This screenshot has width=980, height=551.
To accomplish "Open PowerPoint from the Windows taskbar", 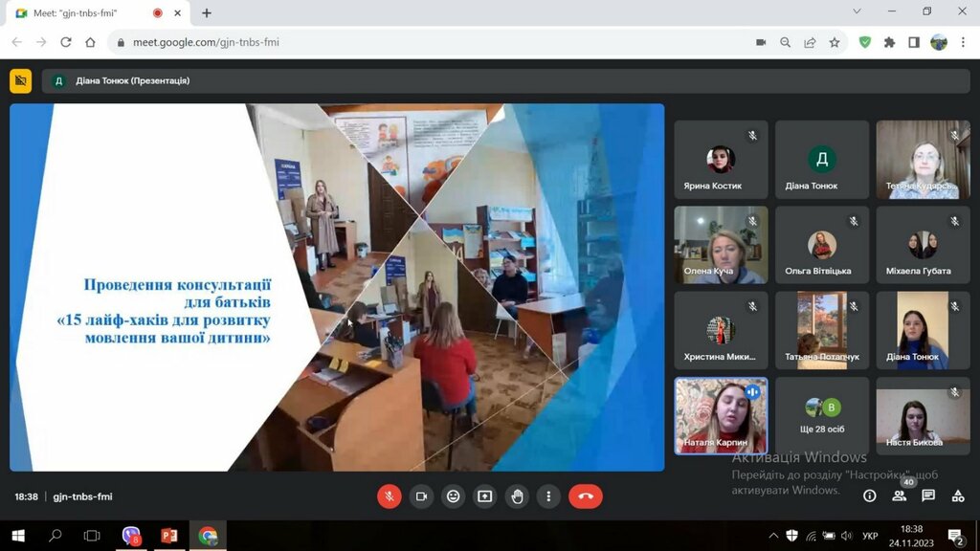I will 169,536.
